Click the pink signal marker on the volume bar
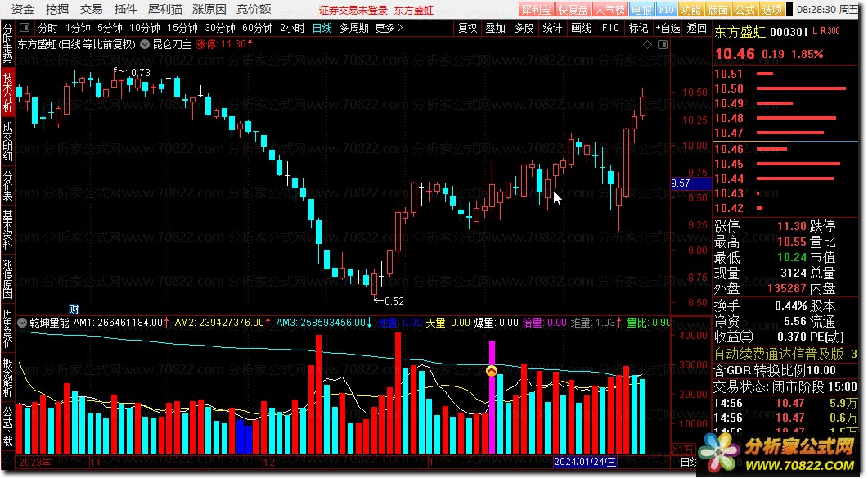This screenshot has height=479, width=868. pyautogui.click(x=492, y=371)
